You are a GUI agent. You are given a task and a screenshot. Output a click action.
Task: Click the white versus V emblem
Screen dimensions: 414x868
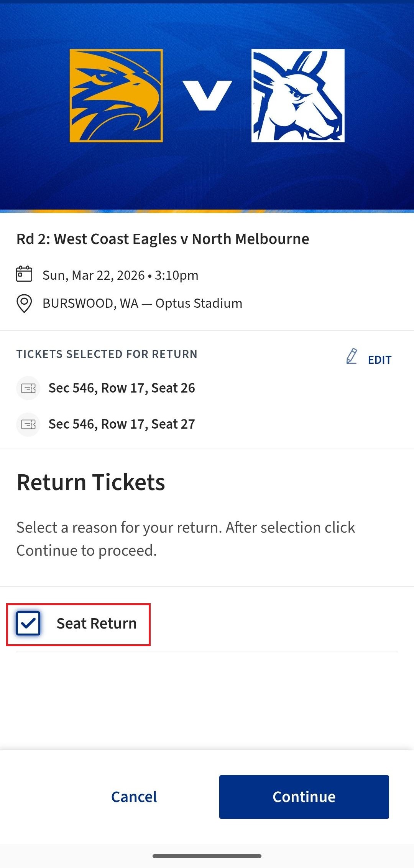coord(207,96)
